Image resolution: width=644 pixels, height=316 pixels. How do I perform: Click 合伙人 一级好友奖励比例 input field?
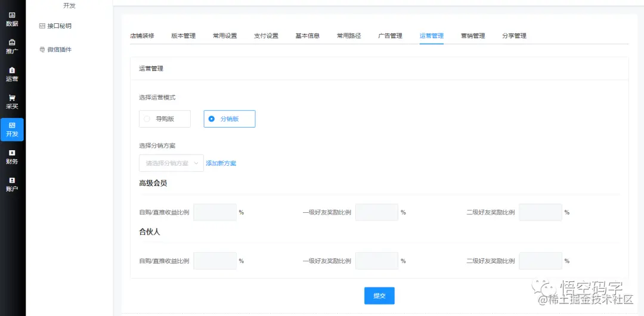377,261
